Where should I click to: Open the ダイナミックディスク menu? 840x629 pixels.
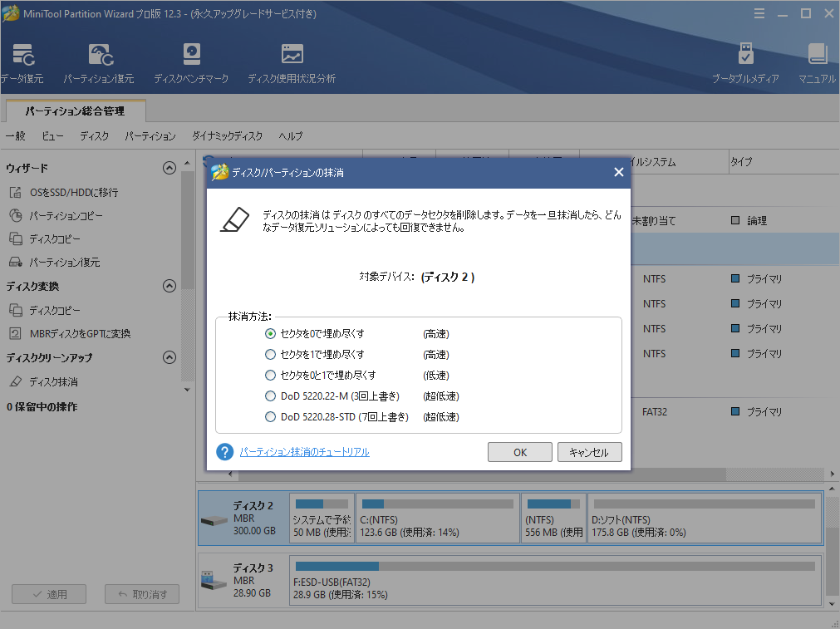point(227,136)
